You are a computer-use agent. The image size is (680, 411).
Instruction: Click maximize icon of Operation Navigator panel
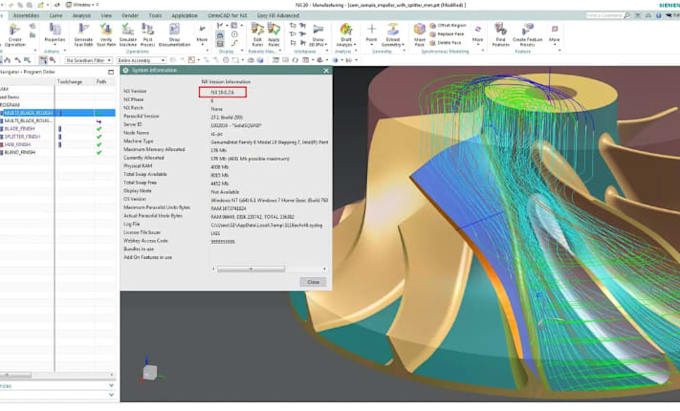coord(111,72)
